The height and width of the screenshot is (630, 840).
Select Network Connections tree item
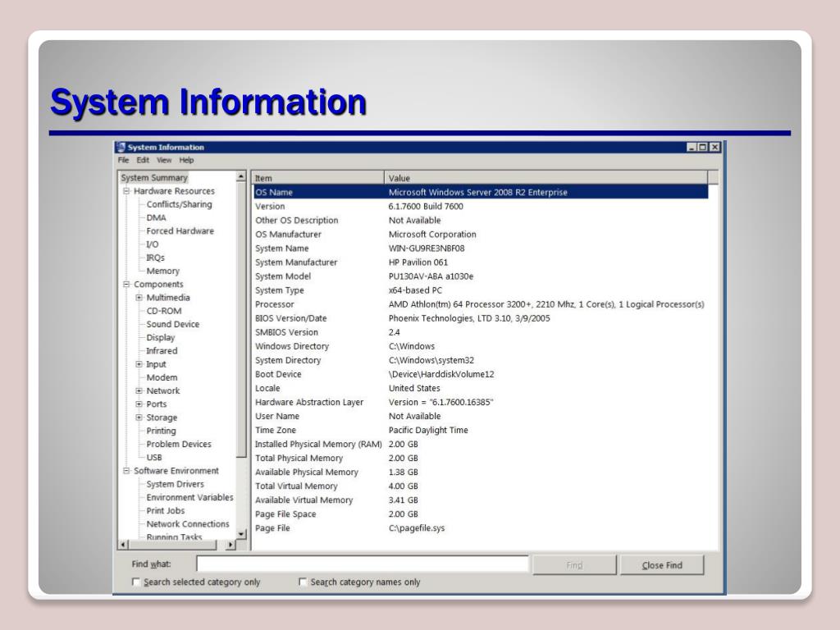188,524
